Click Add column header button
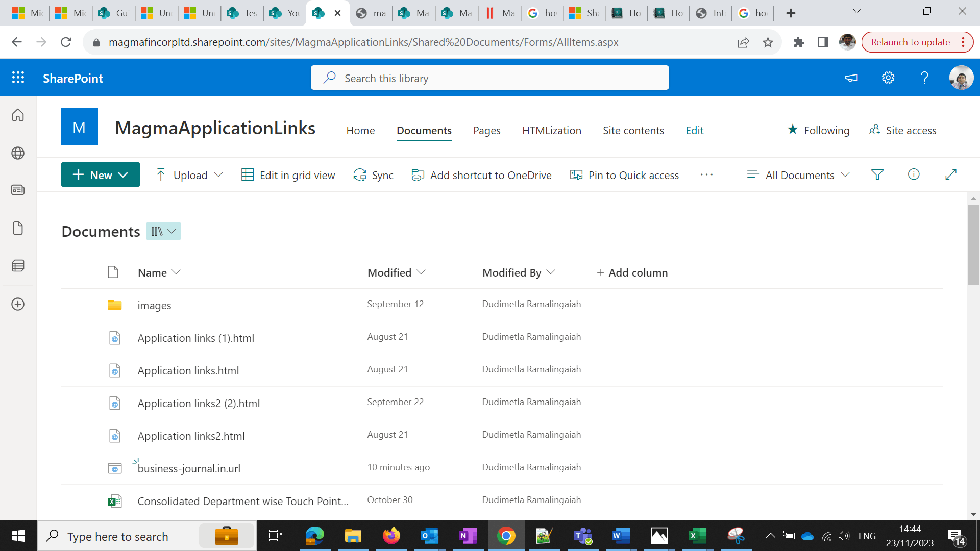This screenshot has height=551, width=980. (x=632, y=272)
